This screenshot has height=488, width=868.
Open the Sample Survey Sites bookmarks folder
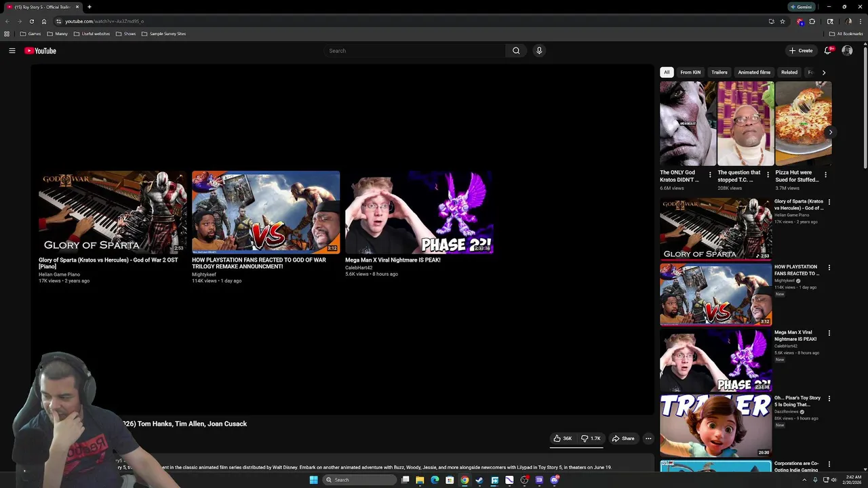pos(163,34)
